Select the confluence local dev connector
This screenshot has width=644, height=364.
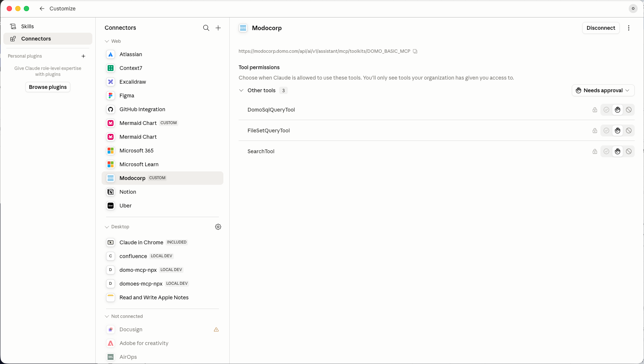click(162, 256)
